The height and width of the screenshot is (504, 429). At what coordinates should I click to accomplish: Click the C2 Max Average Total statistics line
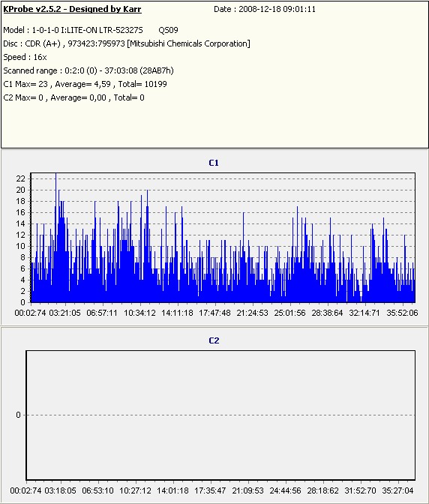(x=74, y=97)
